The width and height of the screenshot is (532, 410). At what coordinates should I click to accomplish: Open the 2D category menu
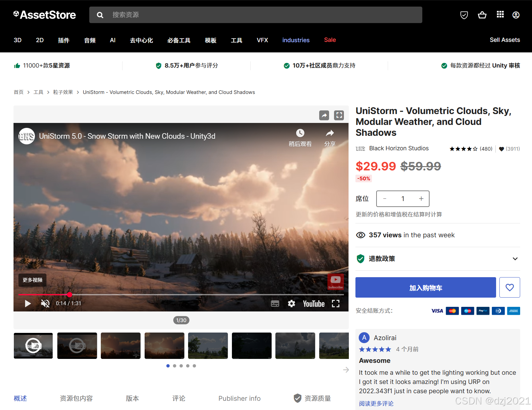(40, 40)
